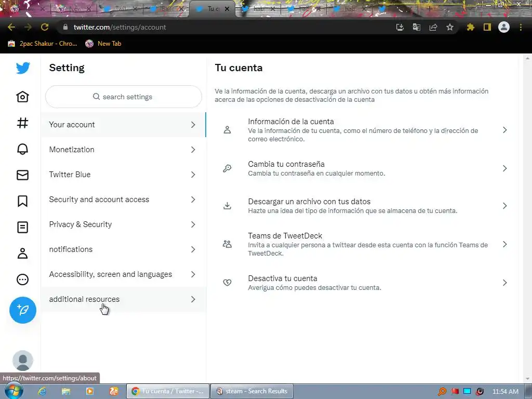Click the search settings field
Viewport: 532px width, 399px height.
[124, 97]
